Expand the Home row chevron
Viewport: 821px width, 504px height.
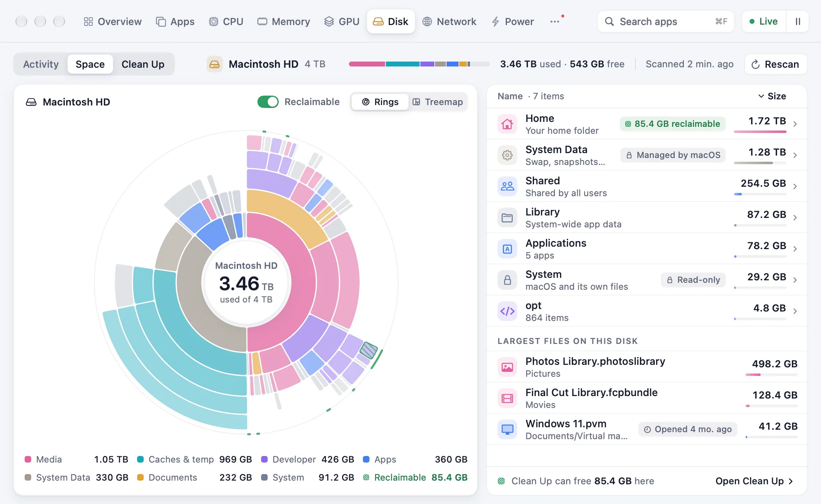[795, 124]
